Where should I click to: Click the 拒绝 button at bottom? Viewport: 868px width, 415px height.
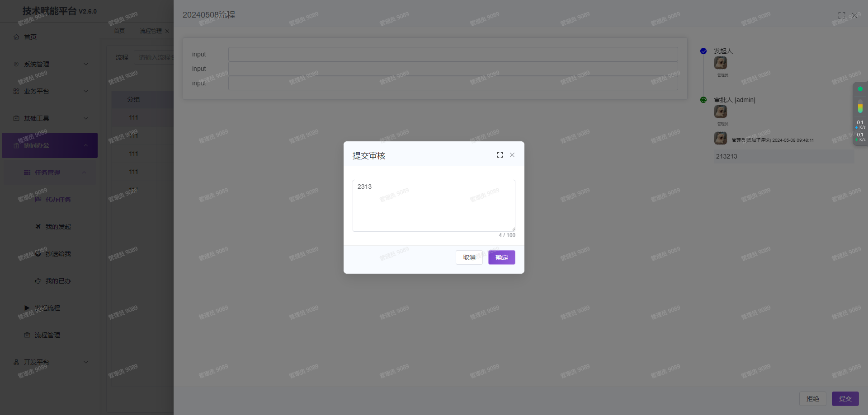pos(813,399)
